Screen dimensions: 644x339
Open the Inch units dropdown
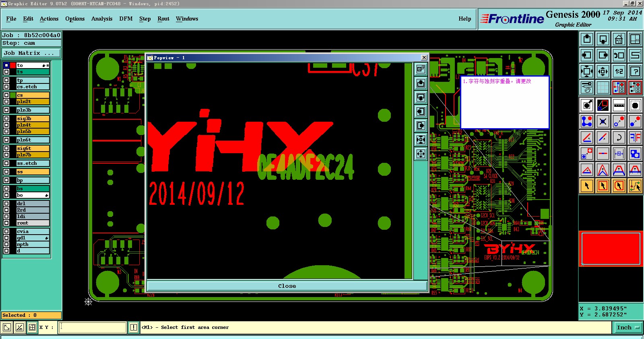(628, 327)
